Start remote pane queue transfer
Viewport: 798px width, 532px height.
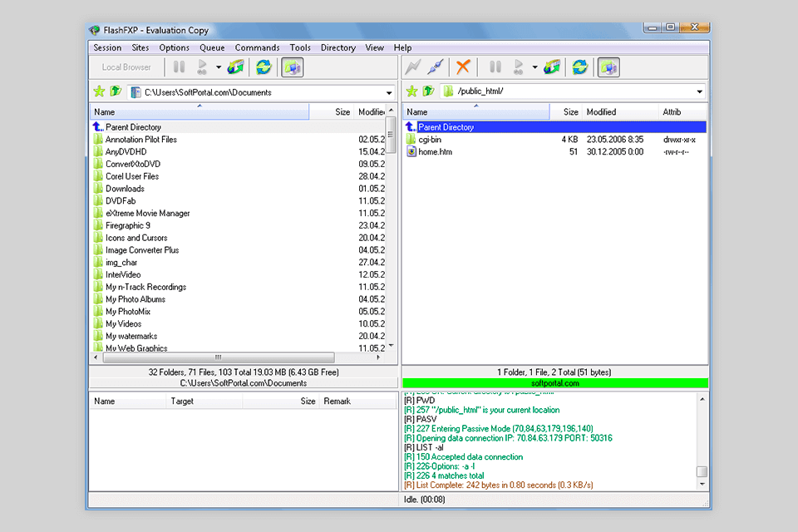[x=519, y=67]
